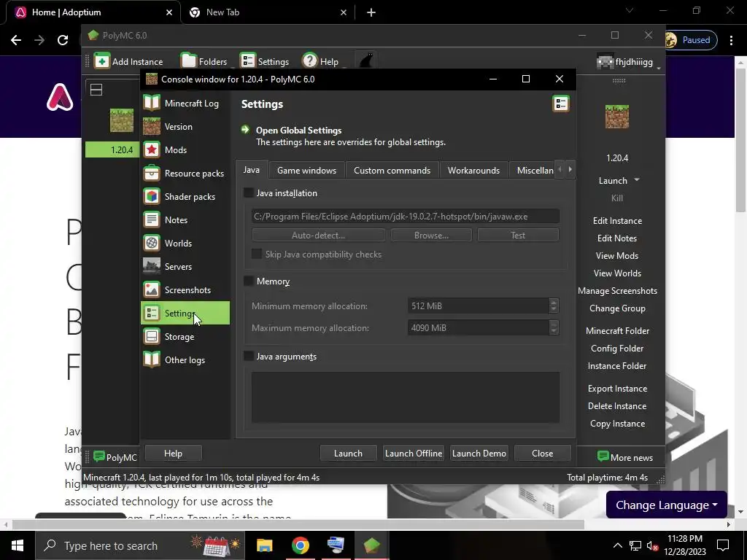Click the Launch Demo button

tap(479, 454)
